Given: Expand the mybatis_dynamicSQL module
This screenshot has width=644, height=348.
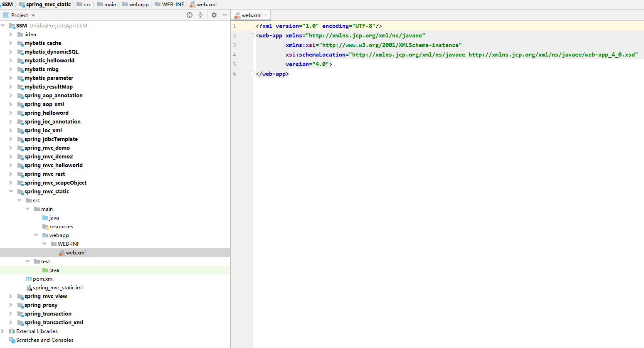Looking at the screenshot, I should tap(11, 52).
